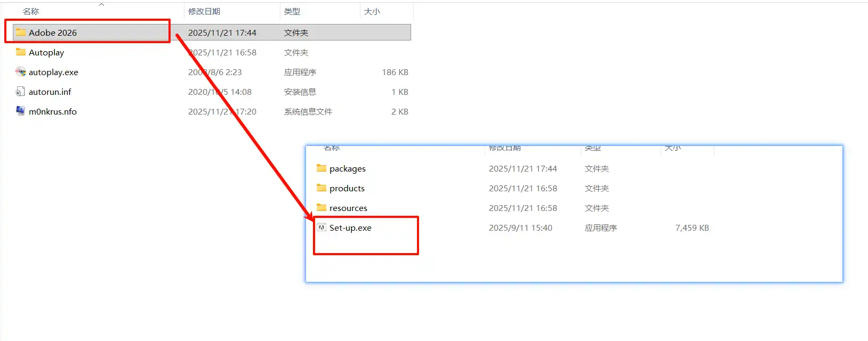
Task: Click the 7,459 KB size of Set-up.exe
Action: 692,228
